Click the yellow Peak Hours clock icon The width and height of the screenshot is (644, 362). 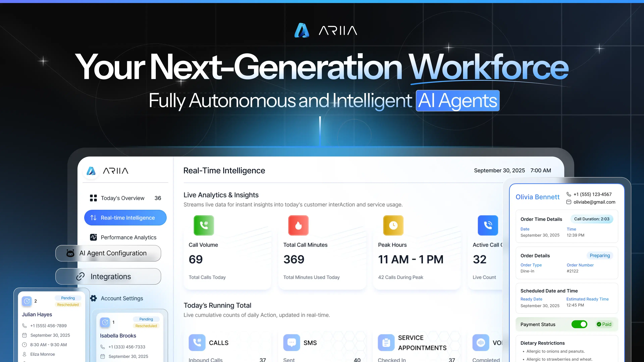click(393, 225)
